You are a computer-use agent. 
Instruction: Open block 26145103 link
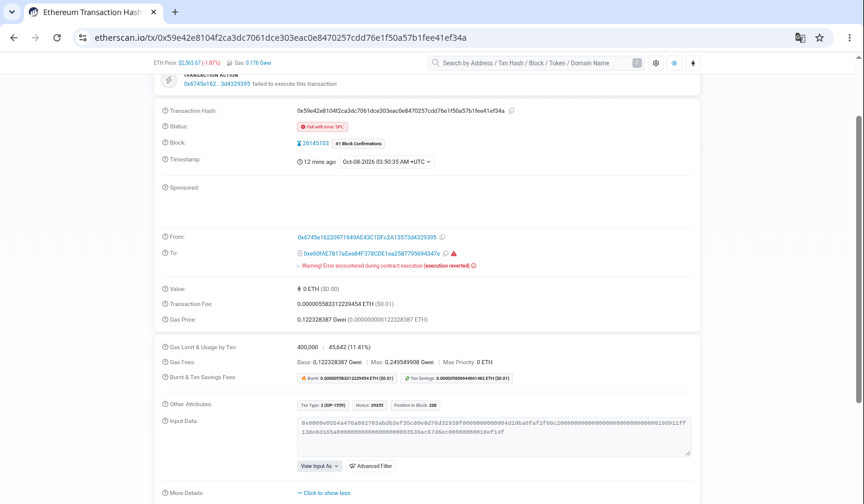[316, 143]
